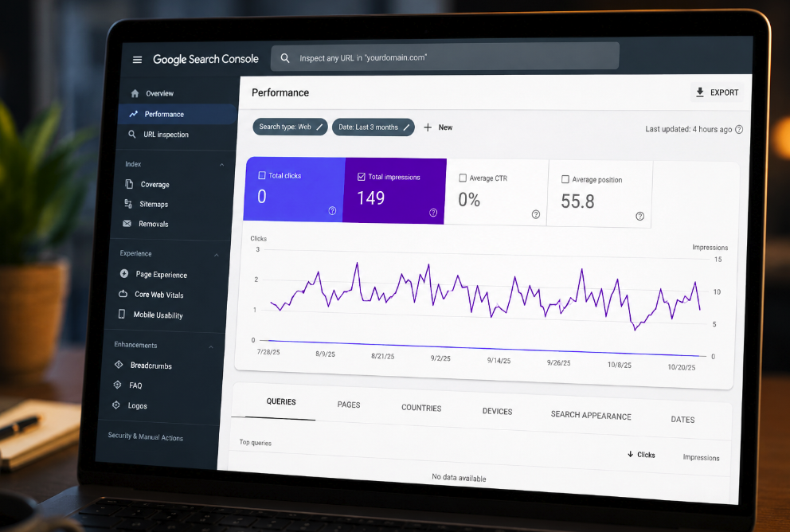Collapse the Enhancements section chevron
This screenshot has height=532, width=790.
pyautogui.click(x=210, y=346)
